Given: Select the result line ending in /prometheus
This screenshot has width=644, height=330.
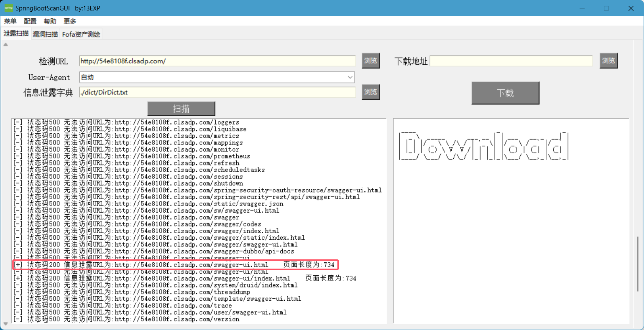Looking at the screenshot, I should coord(132,156).
